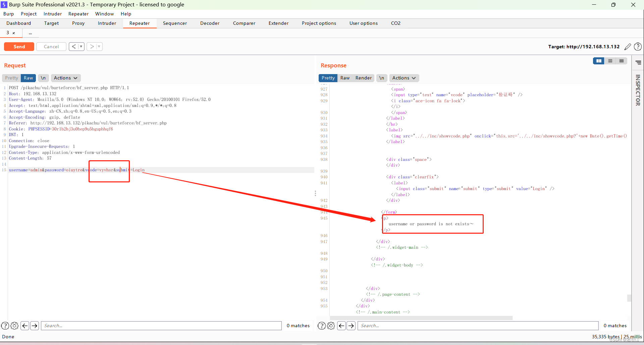Toggle \n non-printable characters in Response
The height and width of the screenshot is (345, 644).
382,78
